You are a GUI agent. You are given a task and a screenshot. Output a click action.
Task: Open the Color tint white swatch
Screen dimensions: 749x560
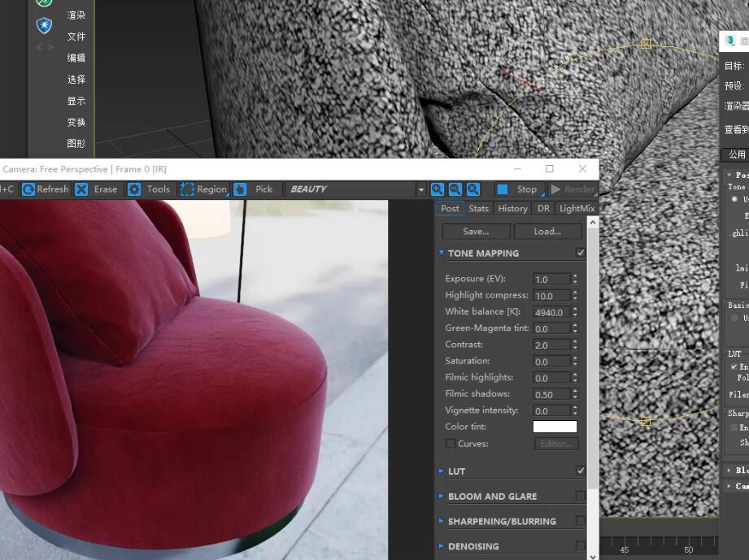555,427
